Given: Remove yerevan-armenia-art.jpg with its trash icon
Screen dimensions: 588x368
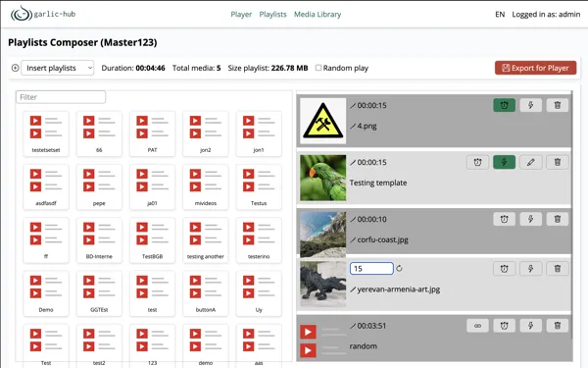Looking at the screenshot, I should coord(558,269).
